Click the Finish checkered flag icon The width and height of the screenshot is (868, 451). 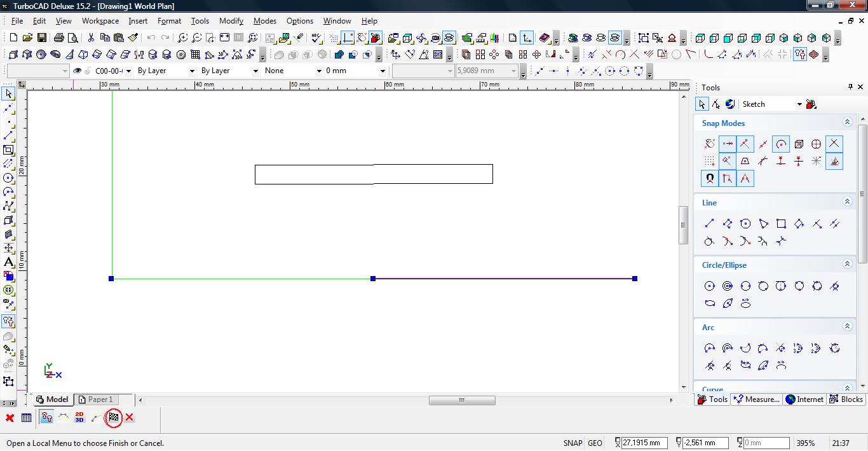pos(114,417)
